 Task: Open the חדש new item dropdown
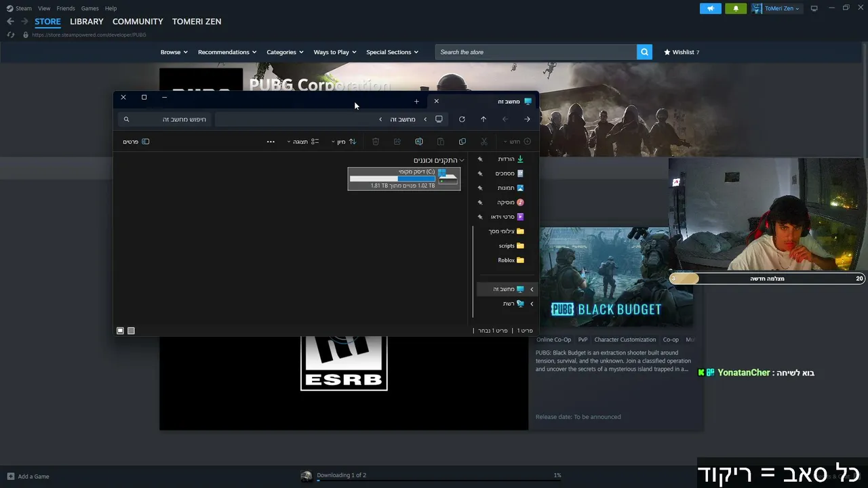517,142
